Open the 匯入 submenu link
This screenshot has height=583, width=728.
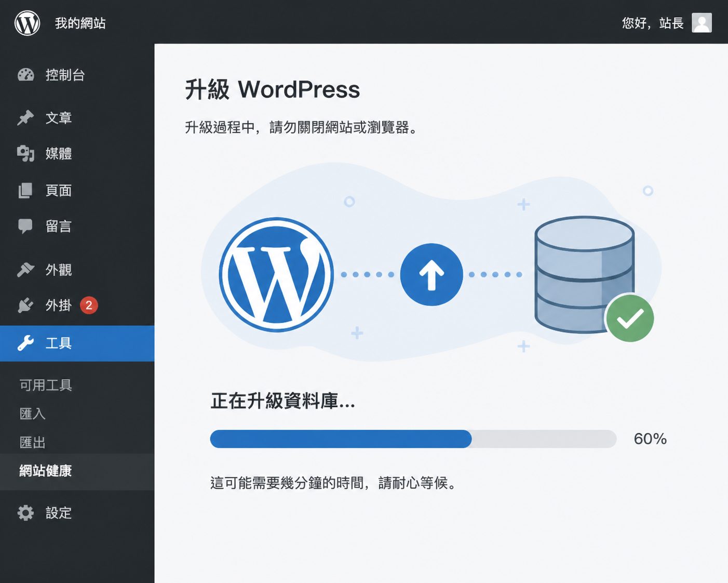coord(32,414)
